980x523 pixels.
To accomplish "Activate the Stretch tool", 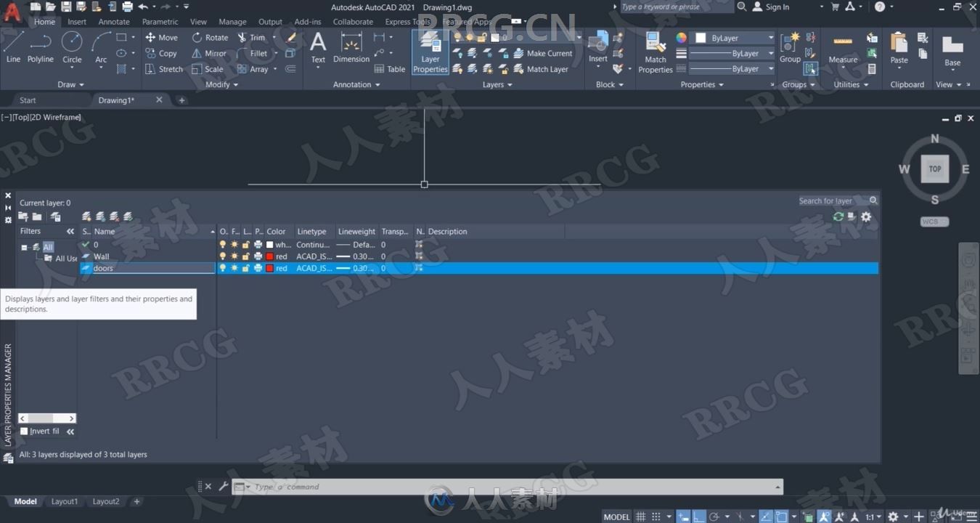I will pyautogui.click(x=164, y=70).
